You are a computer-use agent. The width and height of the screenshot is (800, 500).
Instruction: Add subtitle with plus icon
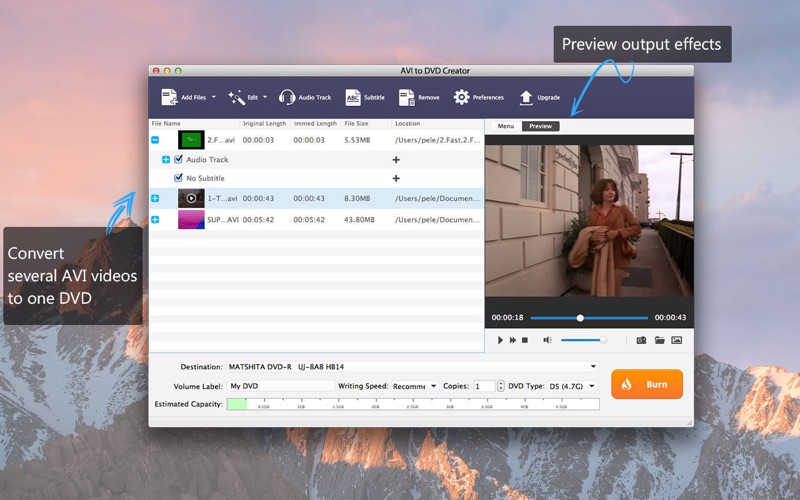click(396, 178)
